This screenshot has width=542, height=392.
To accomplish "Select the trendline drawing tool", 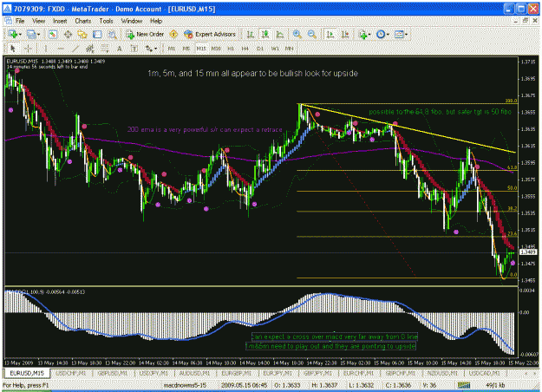I will coord(75,49).
